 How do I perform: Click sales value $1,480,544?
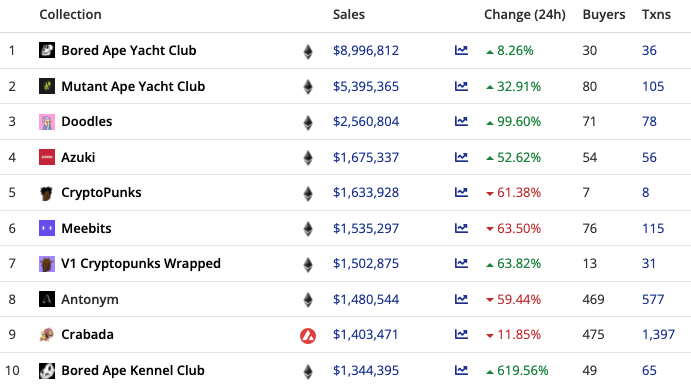(x=366, y=299)
